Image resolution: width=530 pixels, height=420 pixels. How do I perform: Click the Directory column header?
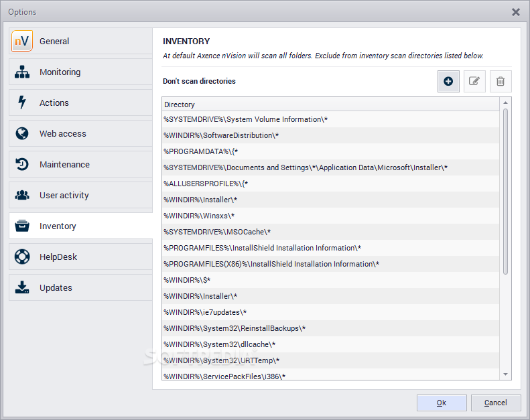(x=330, y=104)
